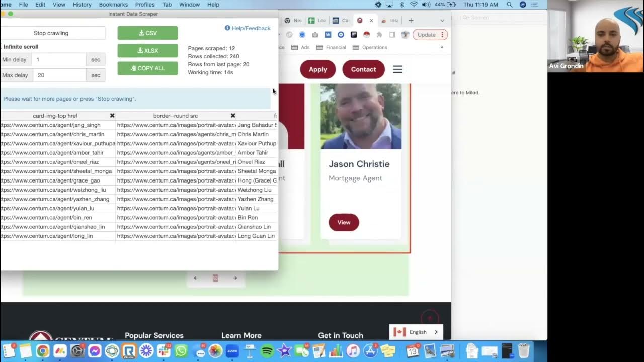Focus the Max delay input field
The width and height of the screenshot is (644, 362).
click(x=59, y=75)
